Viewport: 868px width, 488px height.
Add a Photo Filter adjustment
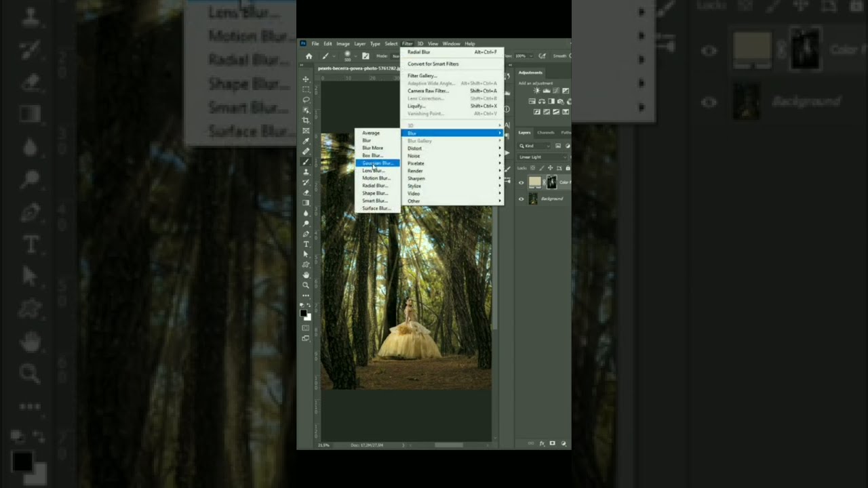point(561,101)
